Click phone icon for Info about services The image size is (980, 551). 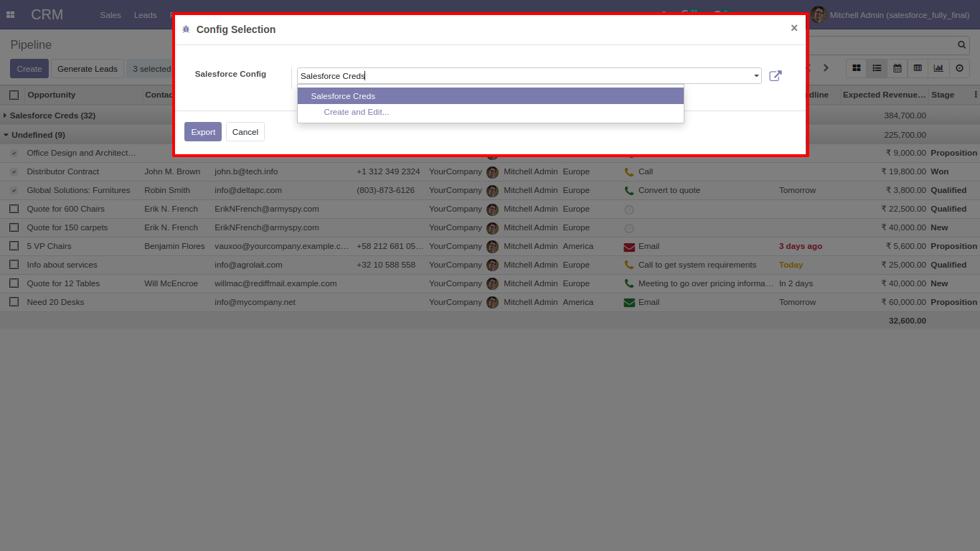click(x=629, y=265)
